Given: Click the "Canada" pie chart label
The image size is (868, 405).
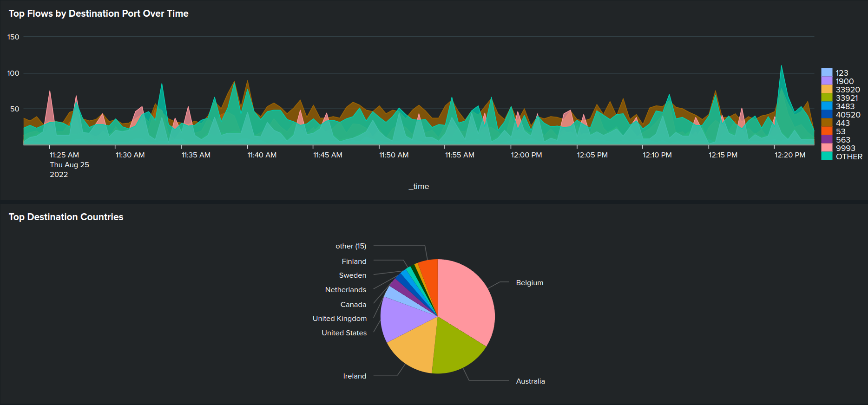Looking at the screenshot, I should click(x=354, y=305).
